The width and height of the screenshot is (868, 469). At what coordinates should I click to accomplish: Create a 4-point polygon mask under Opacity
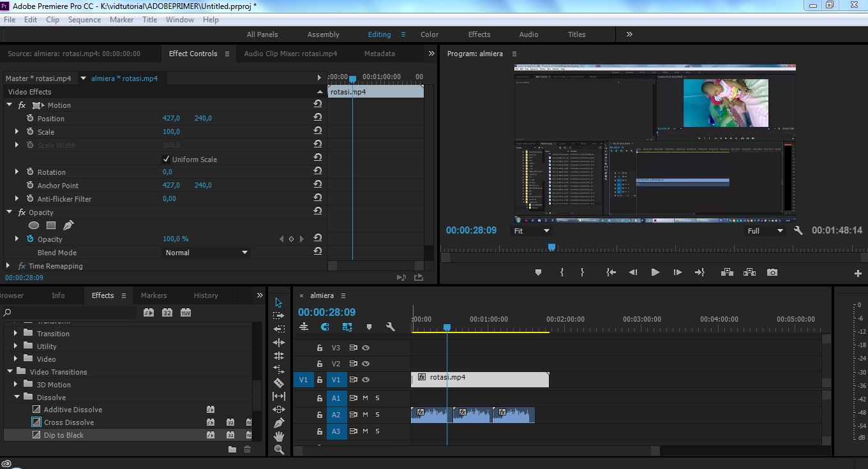[51, 225]
